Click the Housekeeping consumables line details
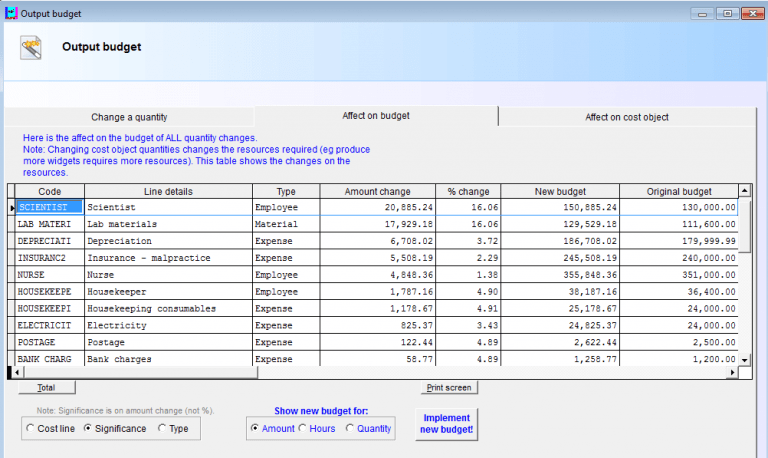 pos(168,309)
